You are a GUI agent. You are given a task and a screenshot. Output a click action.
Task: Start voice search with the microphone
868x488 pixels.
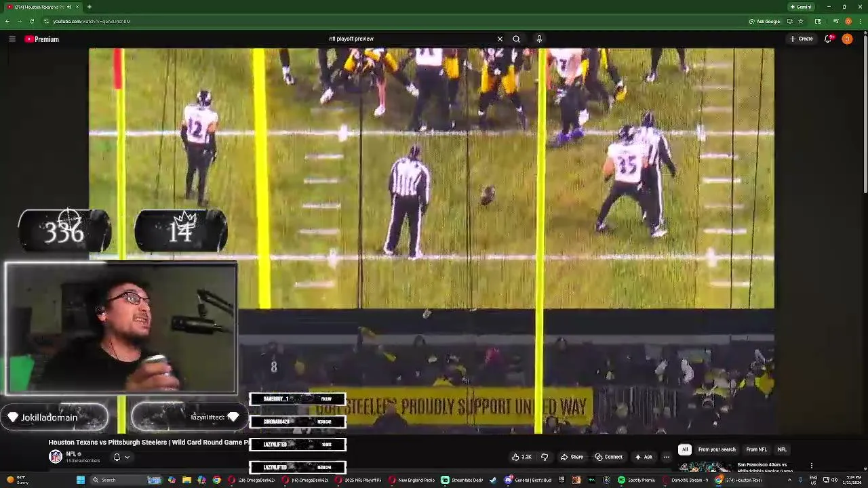click(539, 39)
